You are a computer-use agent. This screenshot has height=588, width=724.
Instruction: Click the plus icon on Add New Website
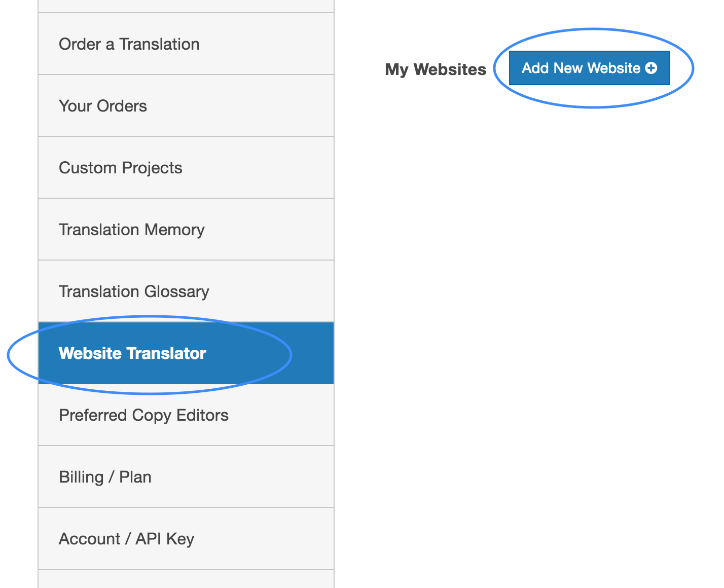(652, 67)
